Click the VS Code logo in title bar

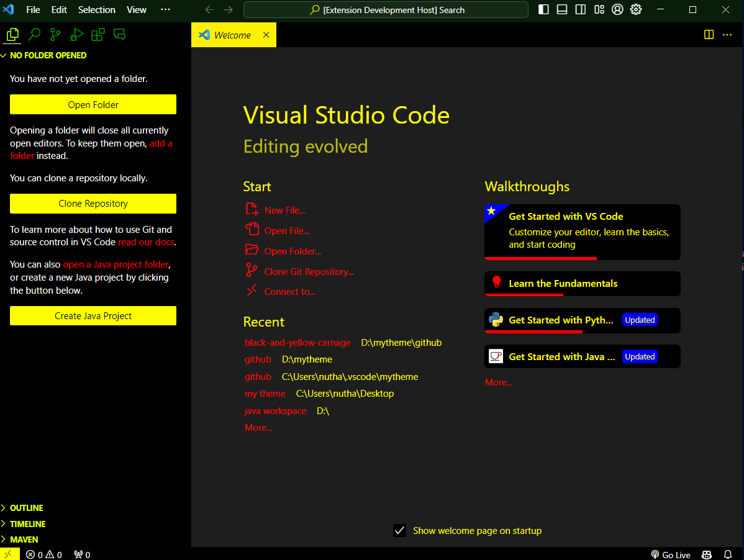point(9,9)
